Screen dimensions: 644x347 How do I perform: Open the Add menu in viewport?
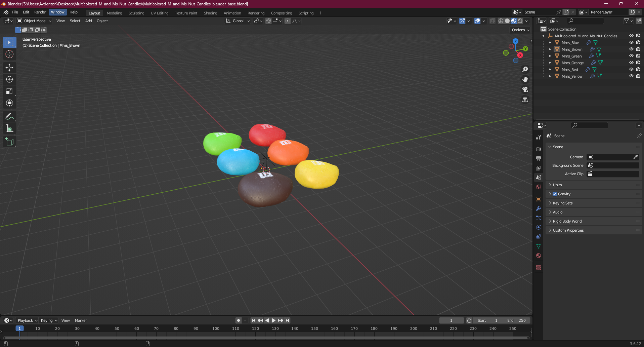[89, 21]
